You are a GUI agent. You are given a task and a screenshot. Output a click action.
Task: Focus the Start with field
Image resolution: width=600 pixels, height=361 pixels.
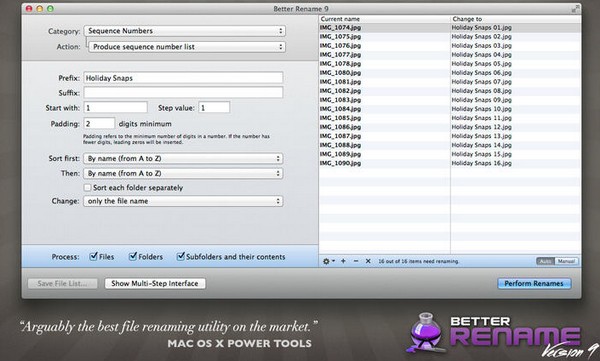click(x=116, y=108)
